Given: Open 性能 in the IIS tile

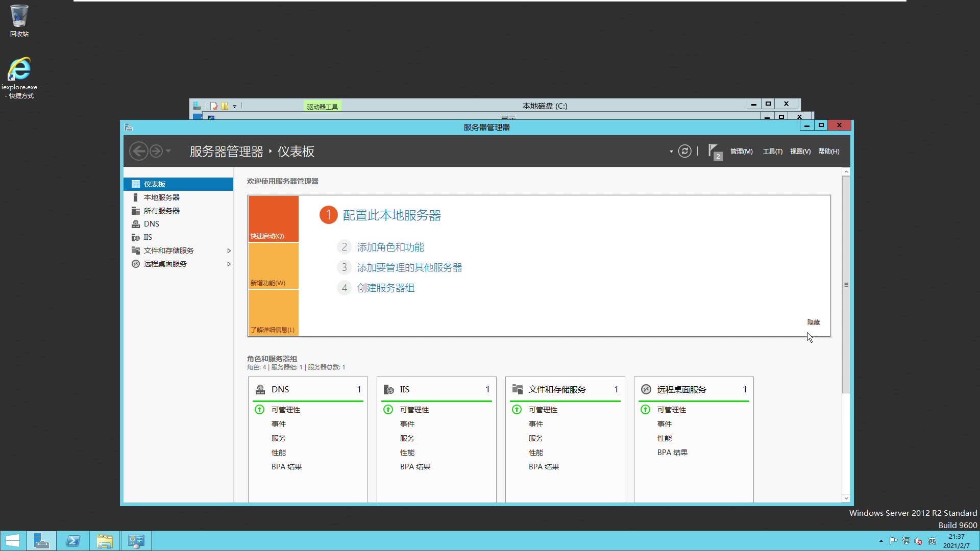Looking at the screenshot, I should 407,453.
